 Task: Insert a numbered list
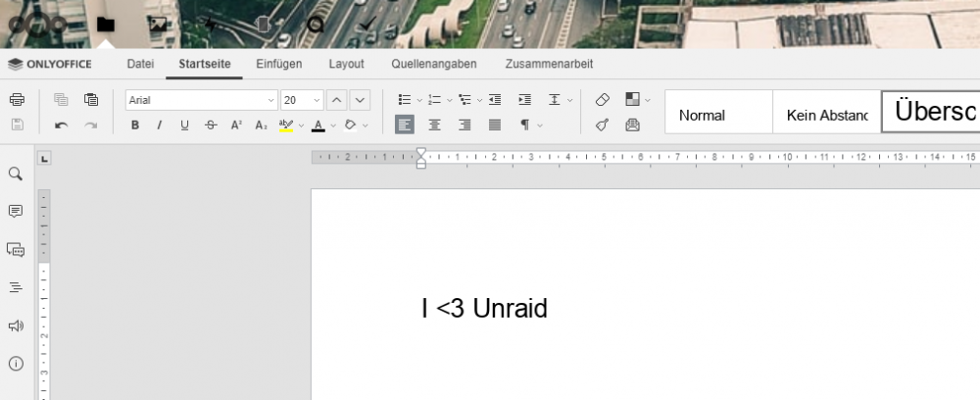pos(434,99)
